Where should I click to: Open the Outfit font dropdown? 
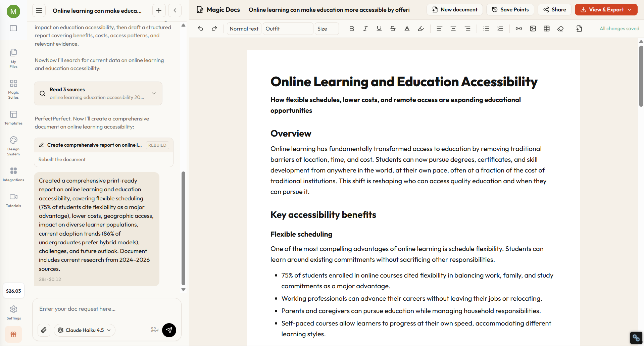(x=288, y=29)
